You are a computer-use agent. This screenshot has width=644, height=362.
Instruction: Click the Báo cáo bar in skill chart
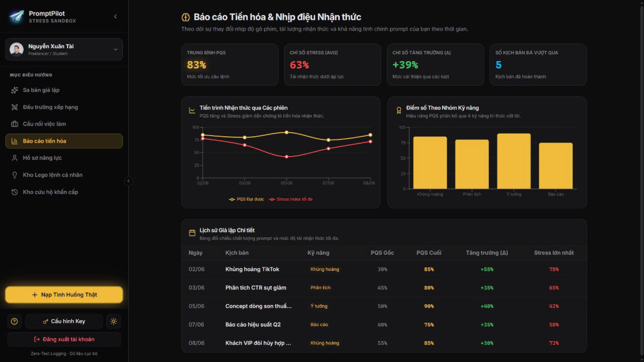pyautogui.click(x=555, y=166)
